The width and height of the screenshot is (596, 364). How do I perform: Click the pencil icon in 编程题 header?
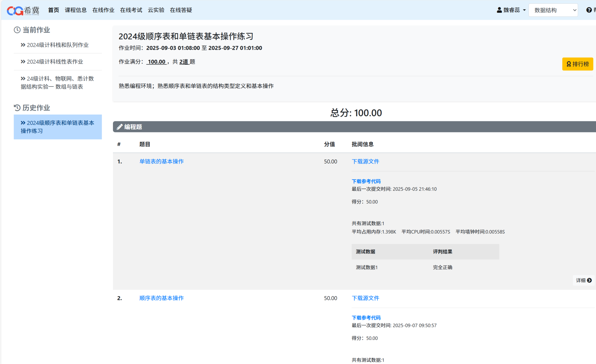[x=120, y=127]
